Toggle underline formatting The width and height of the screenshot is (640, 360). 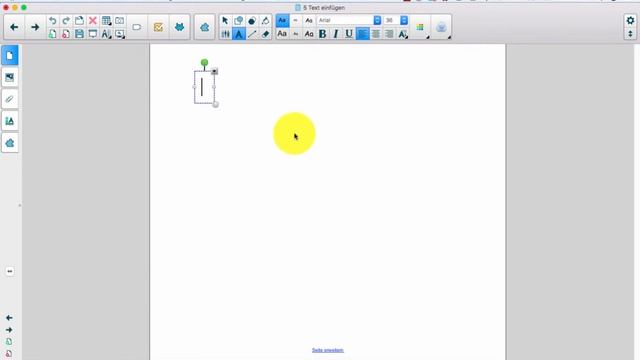[x=349, y=34]
